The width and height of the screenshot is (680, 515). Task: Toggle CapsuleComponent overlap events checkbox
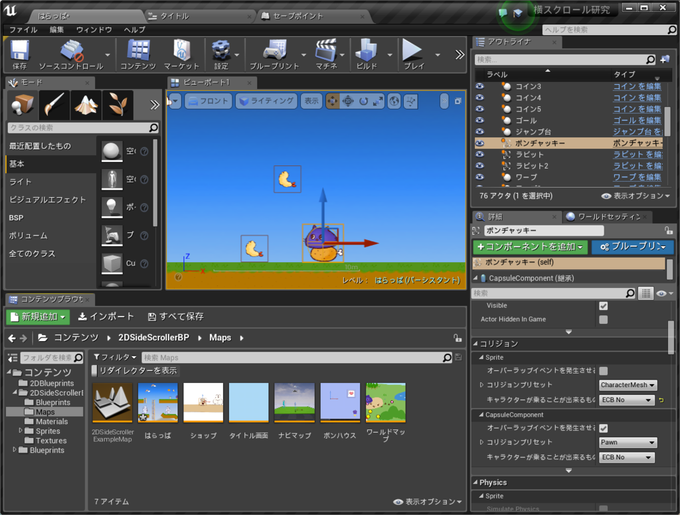click(603, 428)
